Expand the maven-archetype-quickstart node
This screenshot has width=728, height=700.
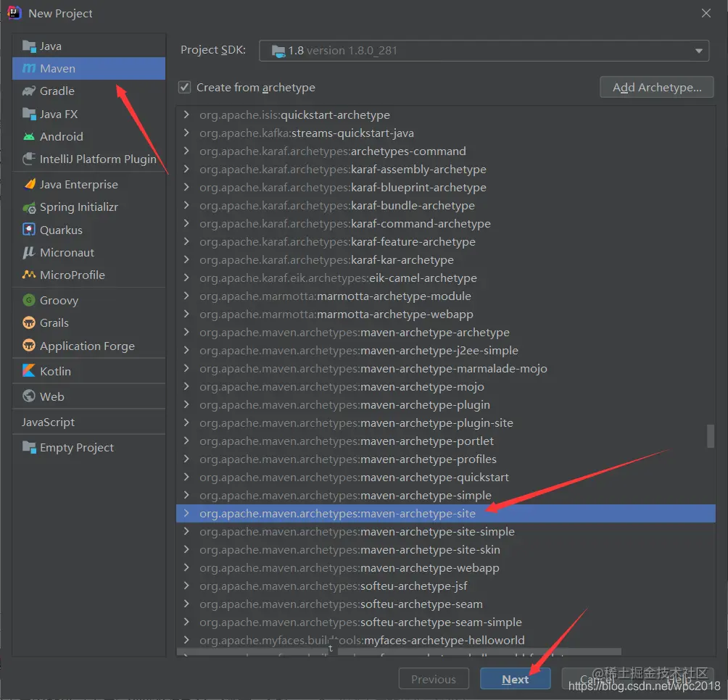(186, 477)
